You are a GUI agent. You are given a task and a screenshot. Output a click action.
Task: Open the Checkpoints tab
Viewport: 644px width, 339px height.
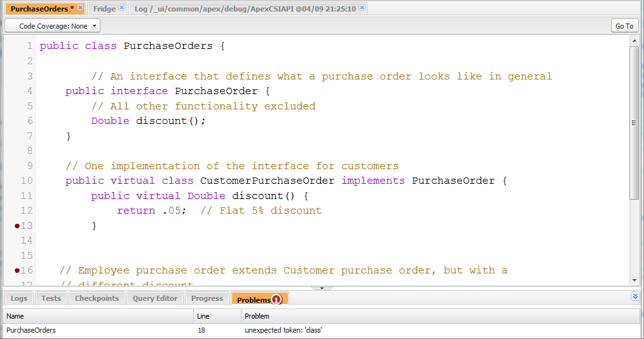point(97,298)
